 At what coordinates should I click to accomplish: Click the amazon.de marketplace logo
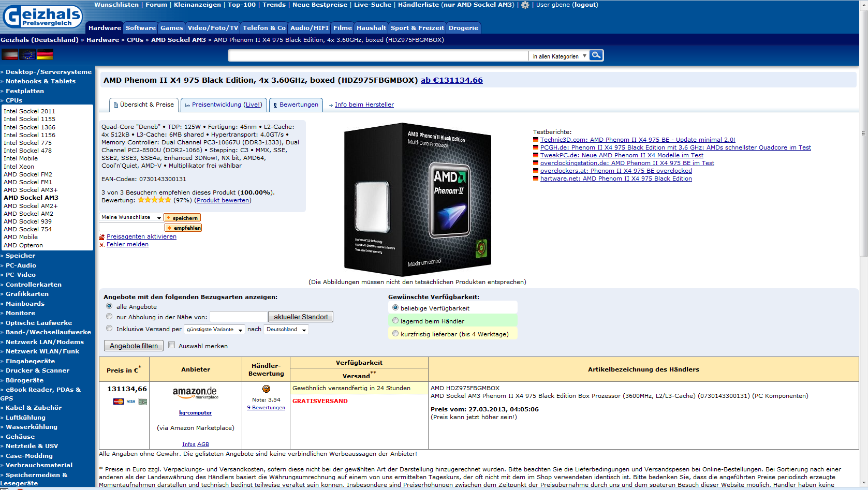pyautogui.click(x=195, y=393)
